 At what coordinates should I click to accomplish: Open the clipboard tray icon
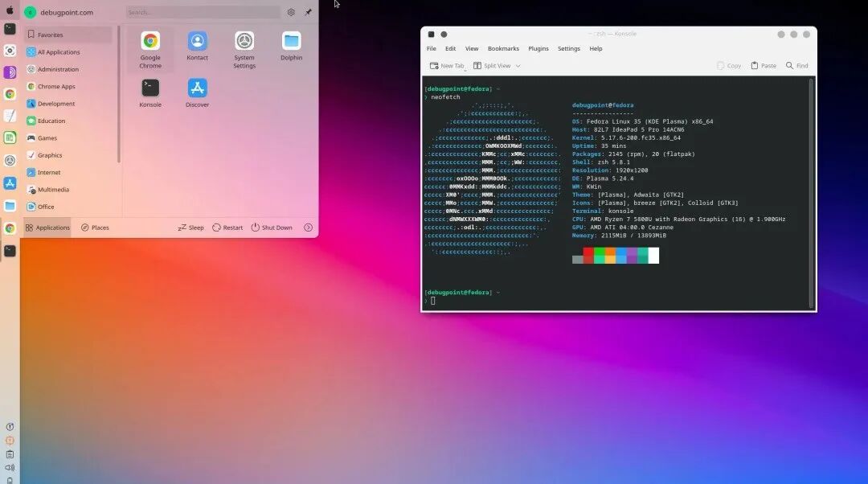[x=10, y=454]
